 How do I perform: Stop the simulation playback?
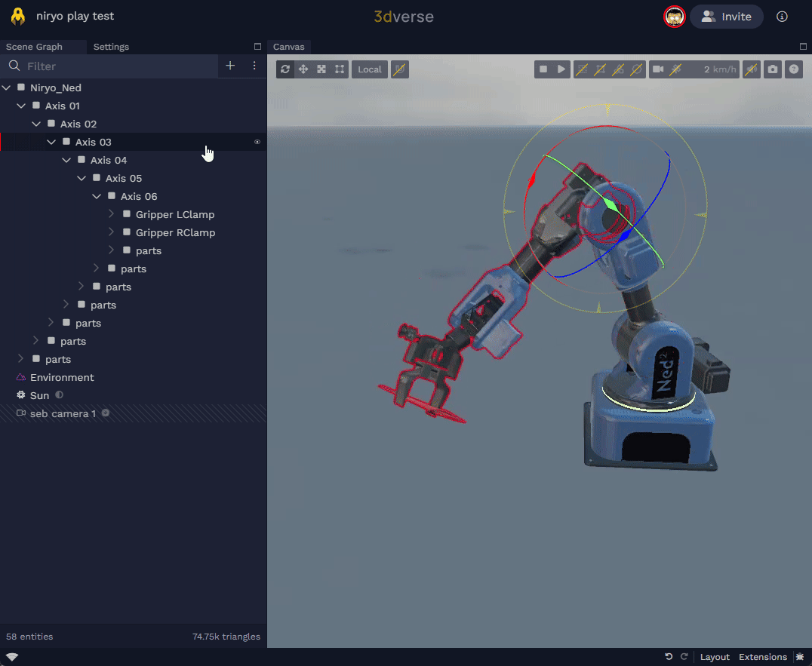(x=543, y=69)
